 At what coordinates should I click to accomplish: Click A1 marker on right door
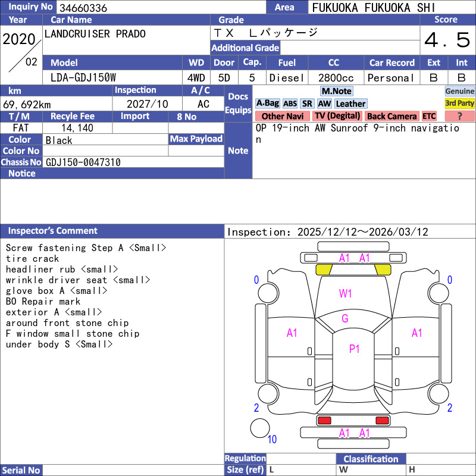(x=416, y=333)
